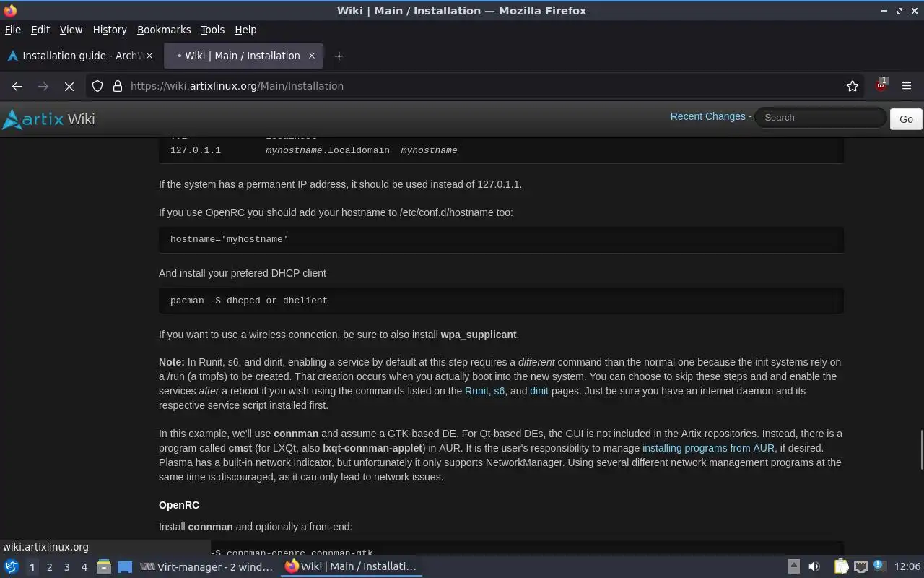Go back to the previous page
Image resolution: width=924 pixels, height=578 pixels.
click(x=17, y=86)
